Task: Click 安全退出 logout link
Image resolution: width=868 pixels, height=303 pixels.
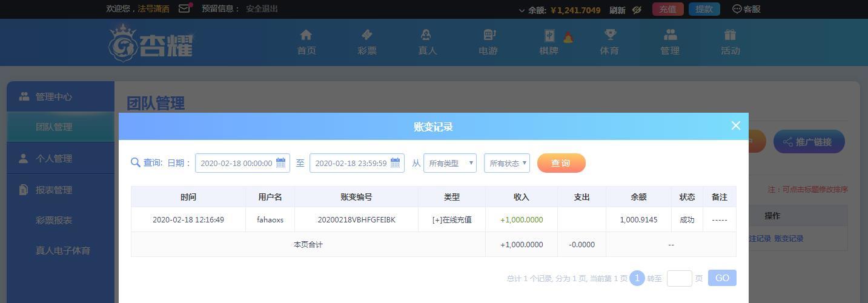Action: coord(262,9)
